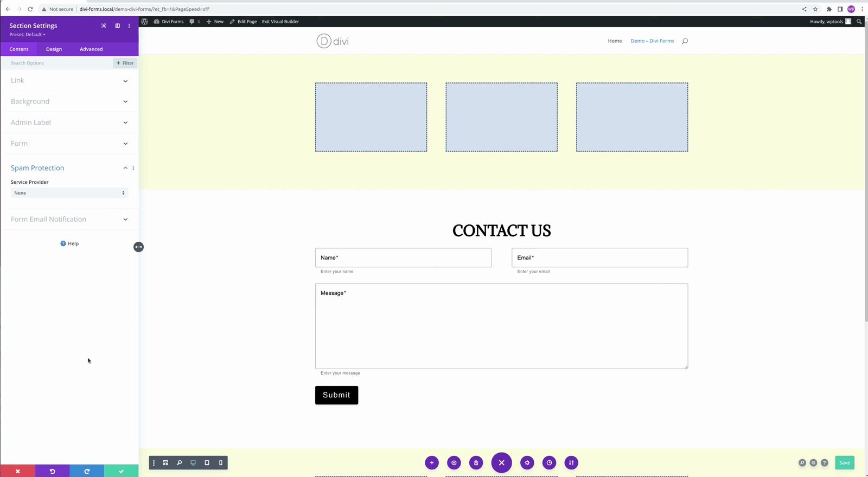Click the Message text area
The height and width of the screenshot is (477, 868).
click(501, 326)
